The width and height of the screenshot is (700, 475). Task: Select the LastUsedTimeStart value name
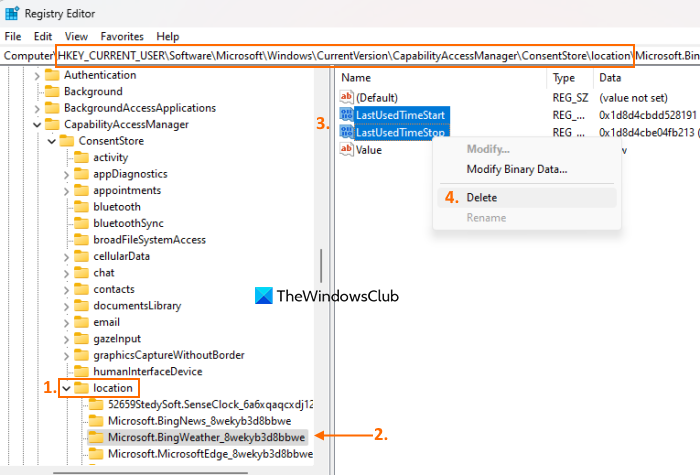click(400, 115)
